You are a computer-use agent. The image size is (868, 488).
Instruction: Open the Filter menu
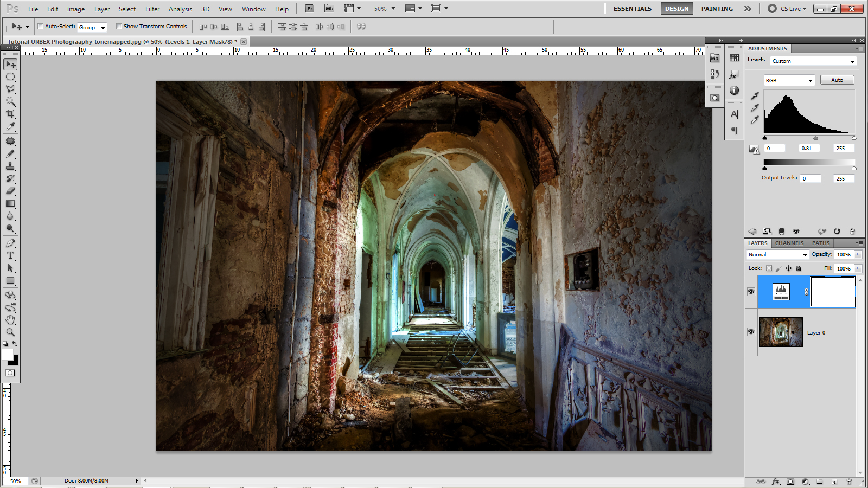[x=152, y=9]
